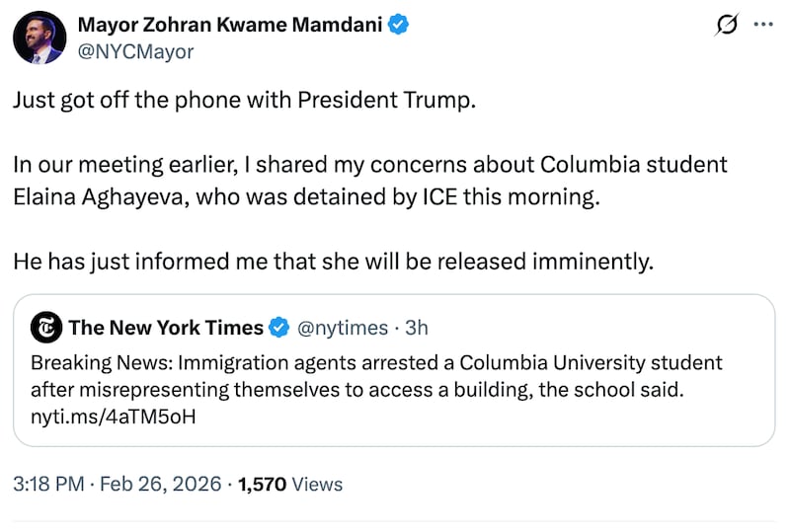Open The New York Times account name

point(165,328)
